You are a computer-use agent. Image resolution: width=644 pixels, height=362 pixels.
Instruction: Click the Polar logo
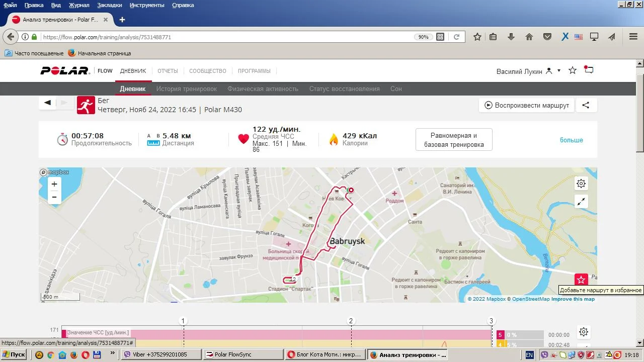coord(65,71)
